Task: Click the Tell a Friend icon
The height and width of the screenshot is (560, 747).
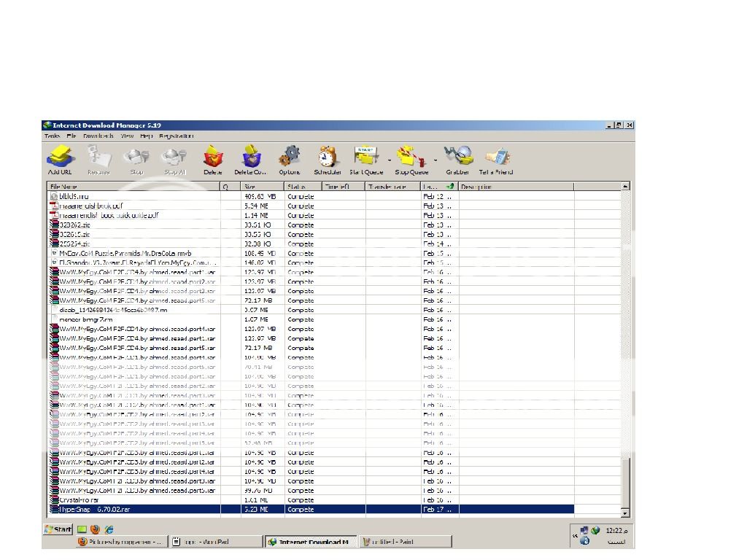Action: pyautogui.click(x=496, y=156)
